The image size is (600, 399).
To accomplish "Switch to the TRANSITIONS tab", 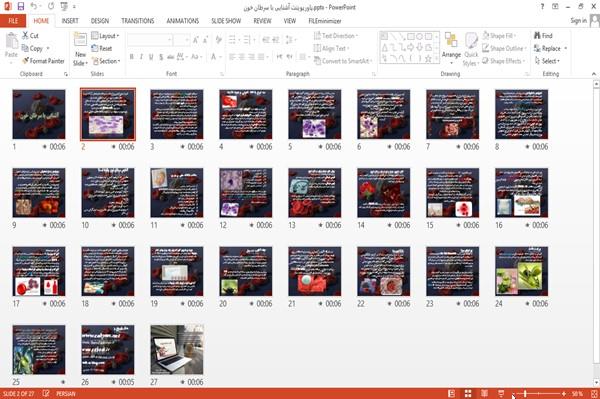I will point(138,21).
